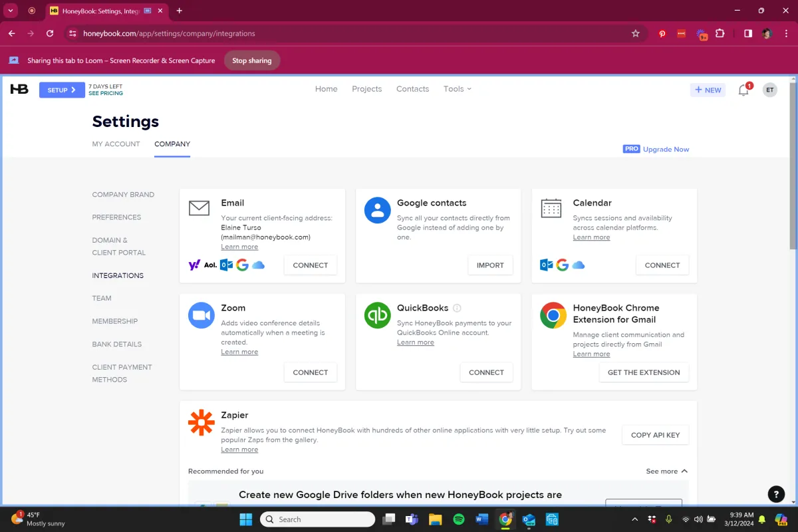Viewport: 798px width, 532px height.
Task: Click the QuickBooks info tooltip icon
Action: pyautogui.click(x=457, y=308)
